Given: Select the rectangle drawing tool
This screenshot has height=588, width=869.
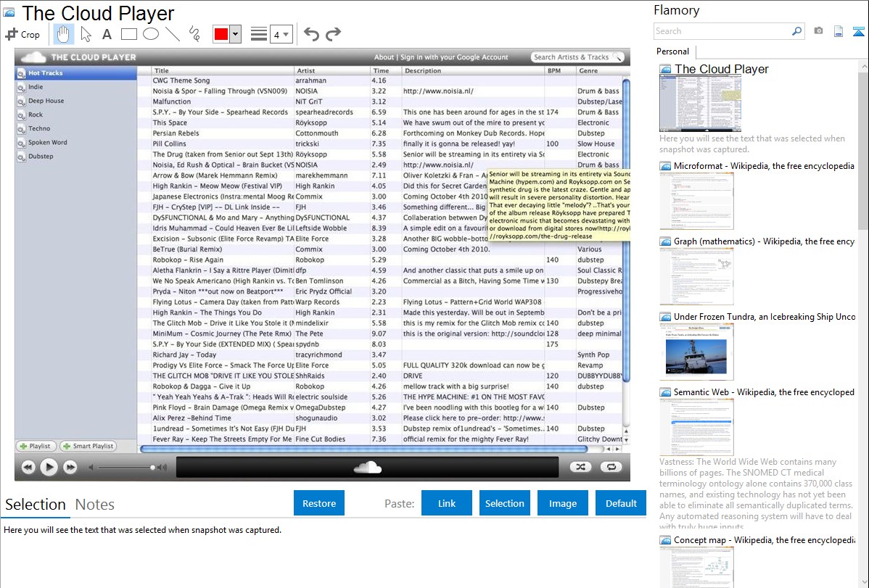Looking at the screenshot, I should tap(128, 34).
